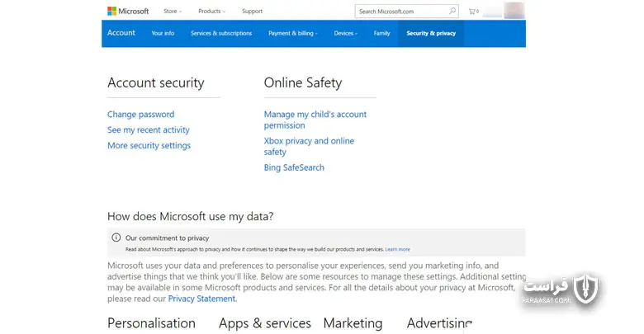This screenshot has width=644, height=334.
Task: Click the Apps & services heading
Action: [x=264, y=323]
